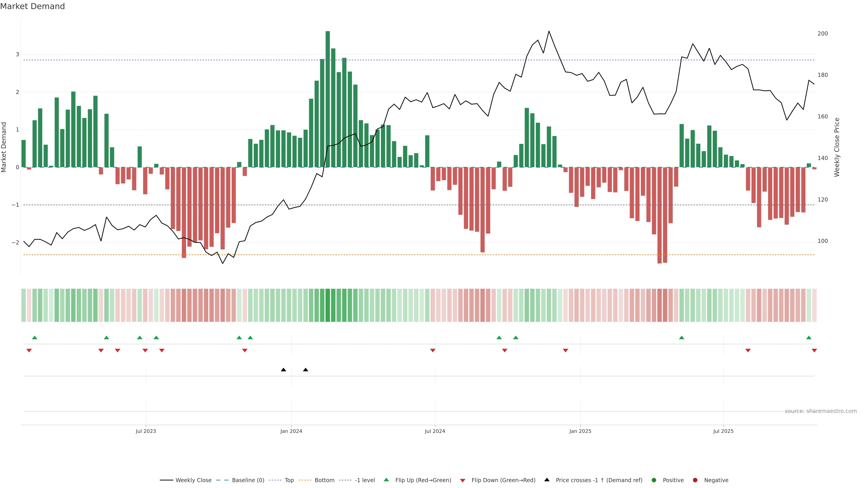
Task: Click the Jan 2024 x-axis label
Action: [291, 432]
